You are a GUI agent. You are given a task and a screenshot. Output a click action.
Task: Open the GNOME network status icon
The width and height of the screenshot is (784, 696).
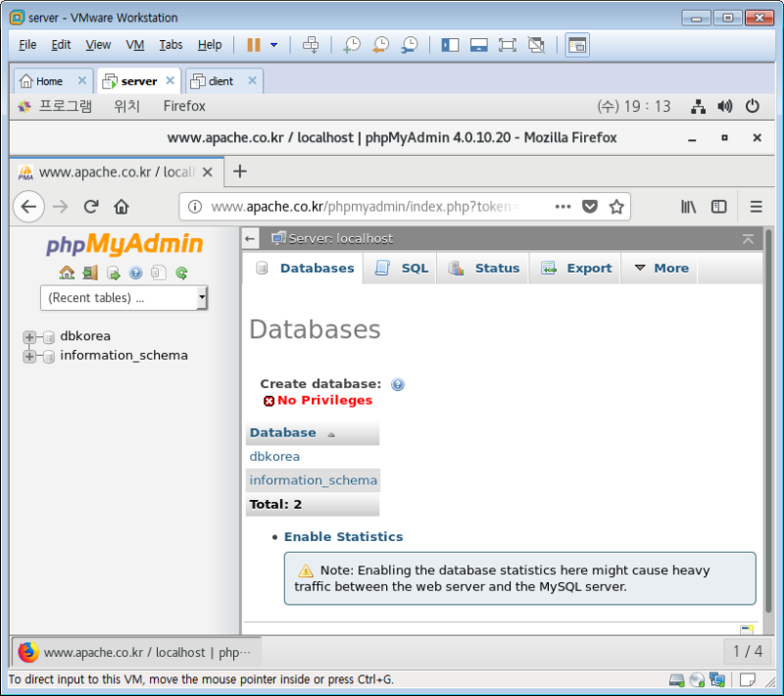tap(698, 106)
